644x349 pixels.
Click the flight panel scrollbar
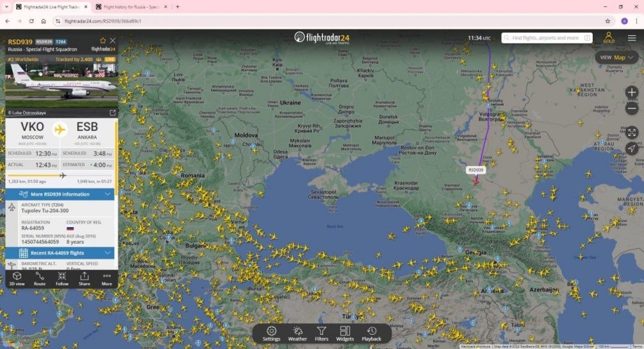coord(116,158)
